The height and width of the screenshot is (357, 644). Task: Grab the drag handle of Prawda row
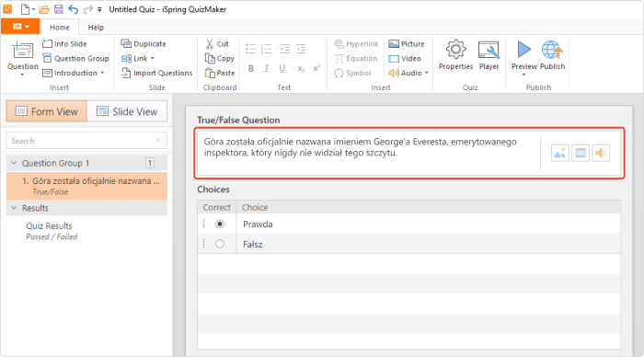click(x=203, y=224)
